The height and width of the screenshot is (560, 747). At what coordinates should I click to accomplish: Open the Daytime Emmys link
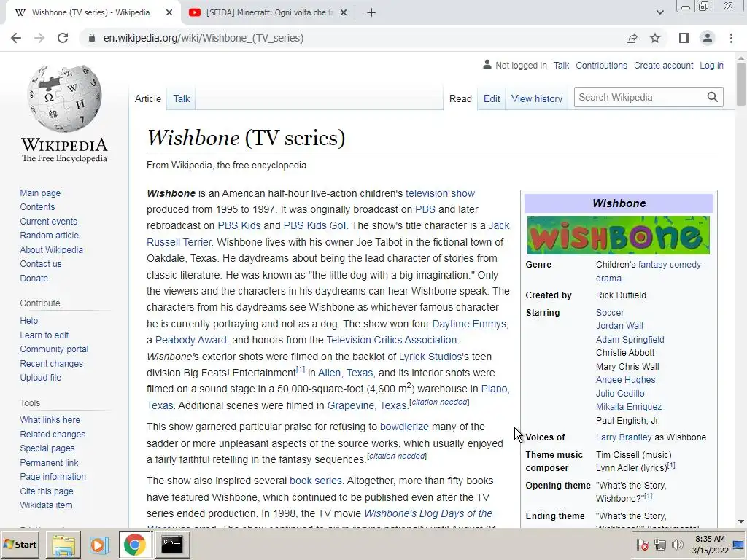click(x=469, y=324)
